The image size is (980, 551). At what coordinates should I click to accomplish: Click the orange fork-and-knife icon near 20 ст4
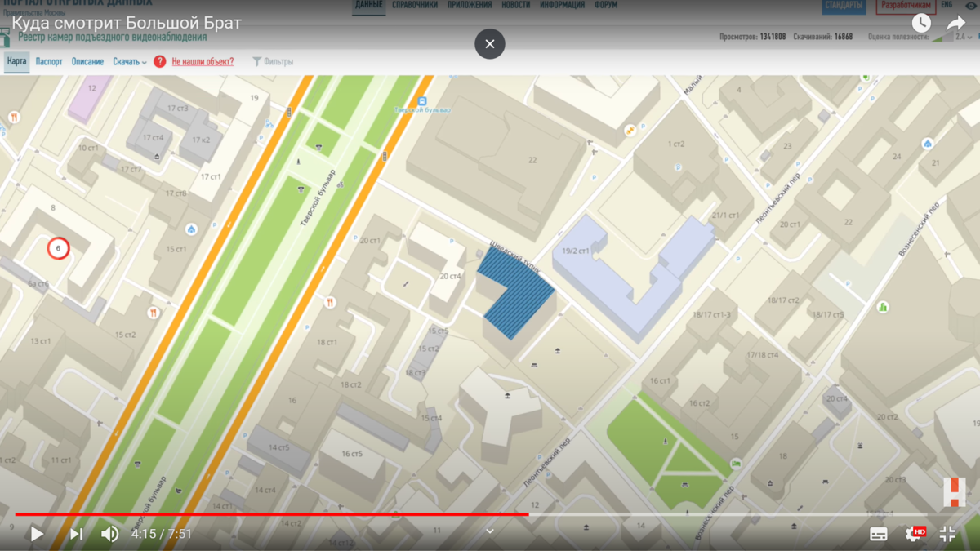[330, 303]
